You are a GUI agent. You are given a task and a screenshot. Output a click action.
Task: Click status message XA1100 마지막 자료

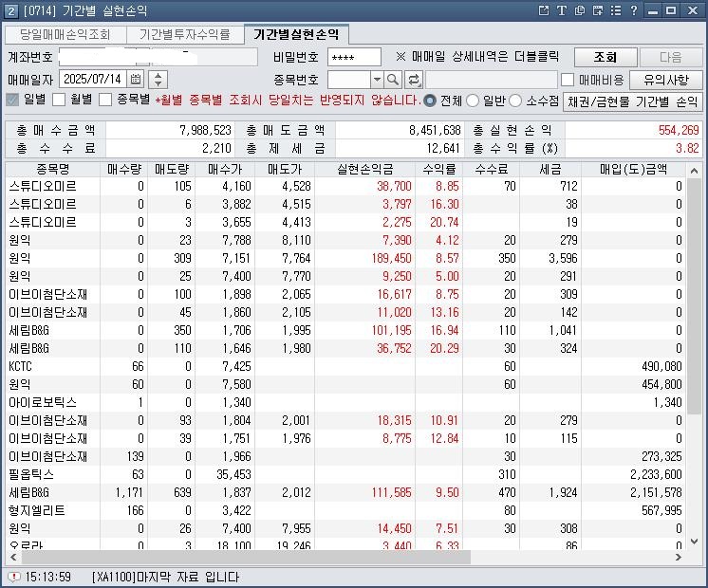pyautogui.click(x=165, y=577)
